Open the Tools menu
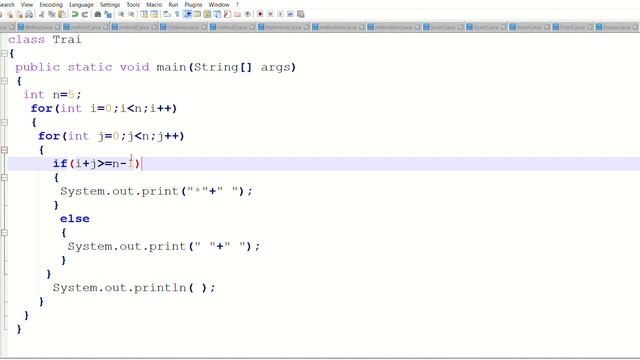Image resolution: width=640 pixels, height=360 pixels. click(133, 4)
